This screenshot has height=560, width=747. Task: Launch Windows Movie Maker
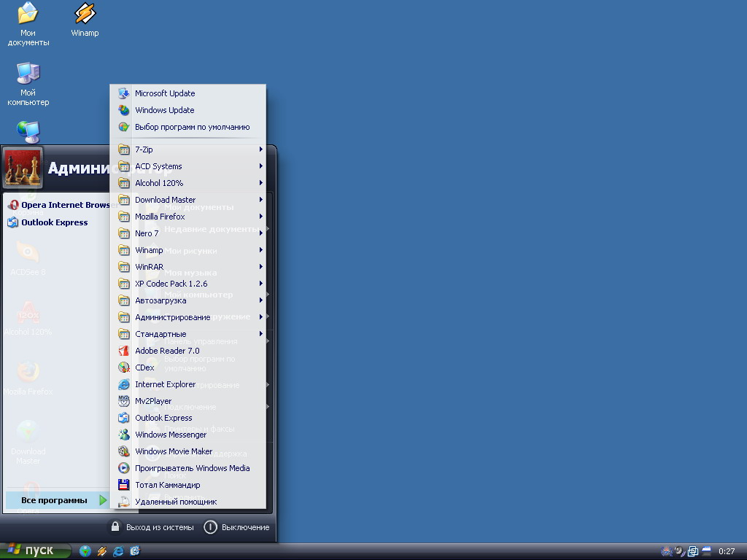pyautogui.click(x=187, y=451)
